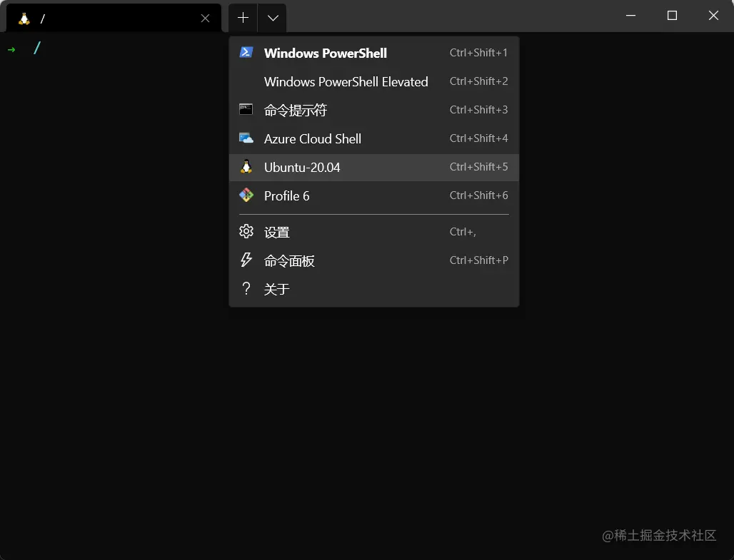
Task: Click the Command Prompt icon beside 命令提示符
Action: (246, 109)
